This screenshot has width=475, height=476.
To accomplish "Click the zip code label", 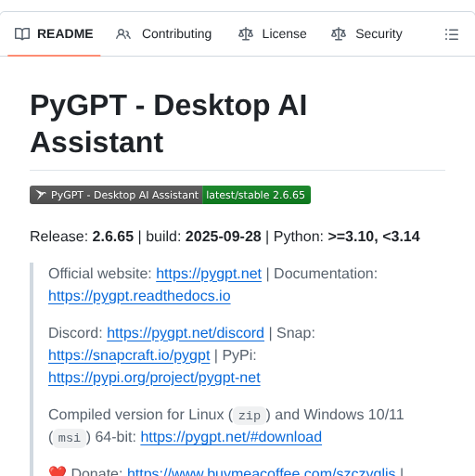I will click(x=250, y=416).
